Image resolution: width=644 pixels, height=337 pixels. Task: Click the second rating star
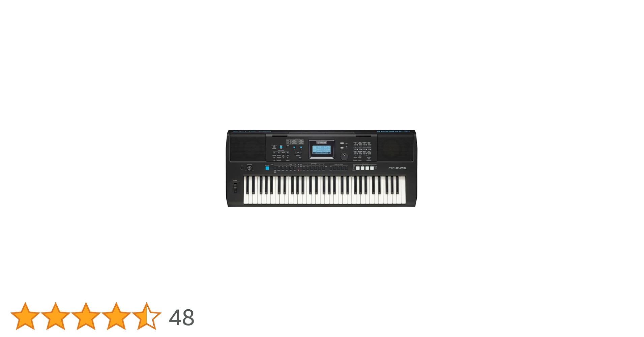56,316
